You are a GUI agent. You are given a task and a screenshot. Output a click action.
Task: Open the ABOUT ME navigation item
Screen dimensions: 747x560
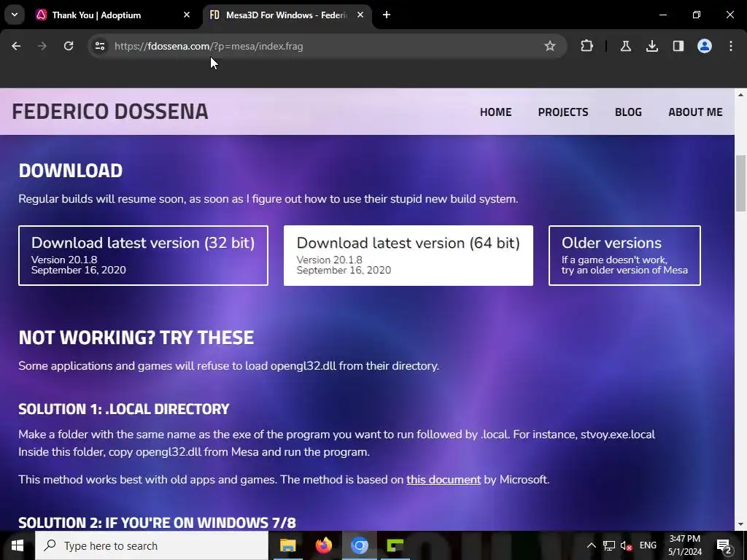pyautogui.click(x=695, y=112)
